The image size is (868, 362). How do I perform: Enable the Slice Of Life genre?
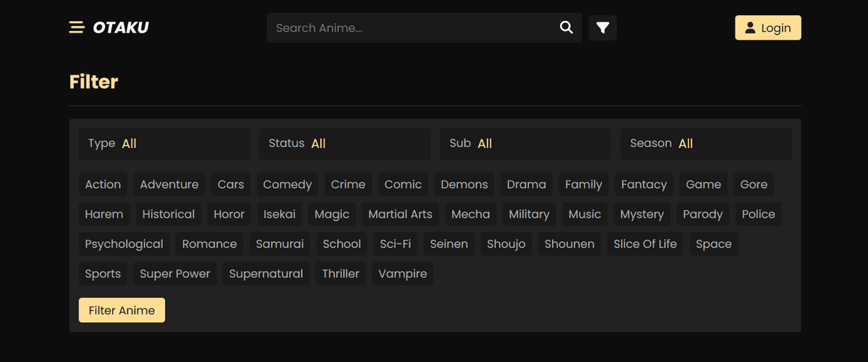click(645, 244)
